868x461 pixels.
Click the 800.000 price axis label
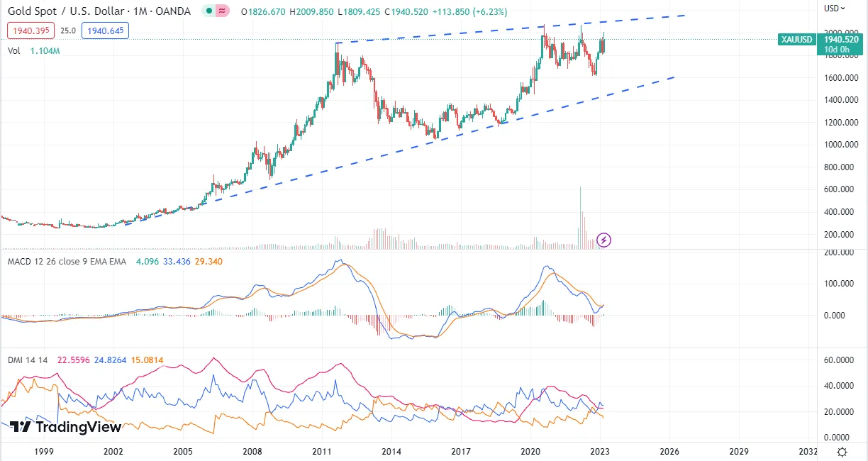tap(840, 167)
